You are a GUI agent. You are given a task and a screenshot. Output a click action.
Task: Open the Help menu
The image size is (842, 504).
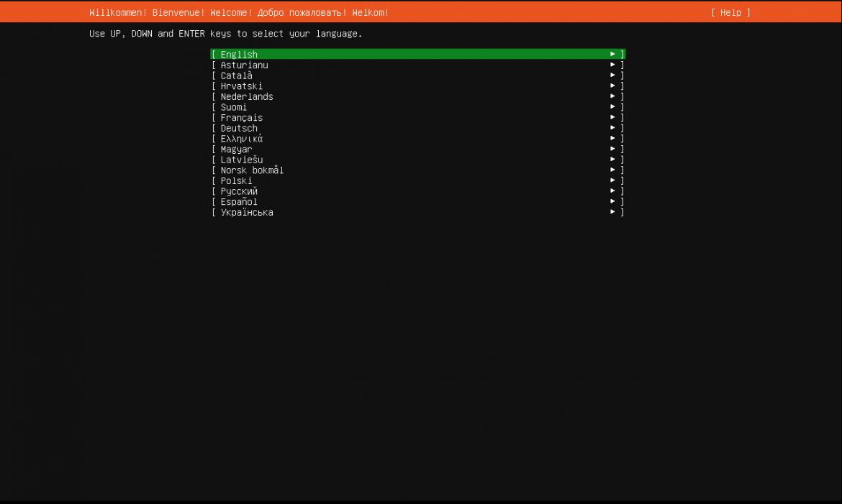pyautogui.click(x=730, y=12)
